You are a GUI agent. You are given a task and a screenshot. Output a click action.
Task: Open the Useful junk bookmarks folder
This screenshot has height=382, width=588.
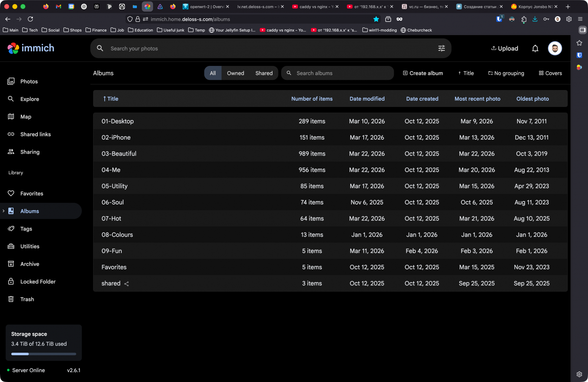pyautogui.click(x=171, y=30)
